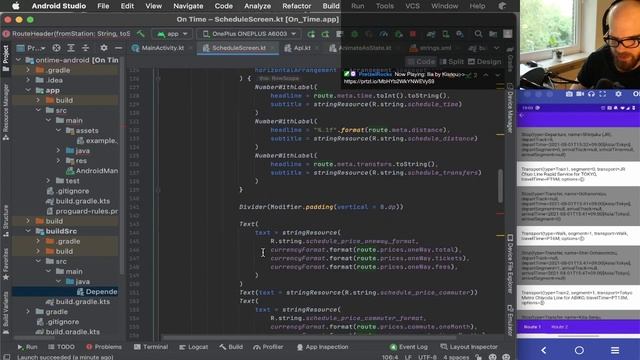Expand the res folder
Viewport: 640px width, 360px height.
pos(58,161)
